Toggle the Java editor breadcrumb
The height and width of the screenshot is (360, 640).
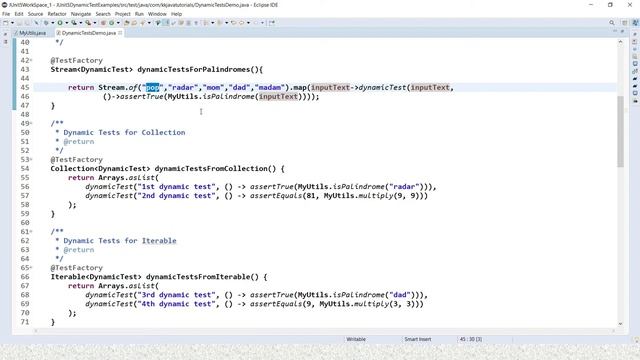pos(158,23)
